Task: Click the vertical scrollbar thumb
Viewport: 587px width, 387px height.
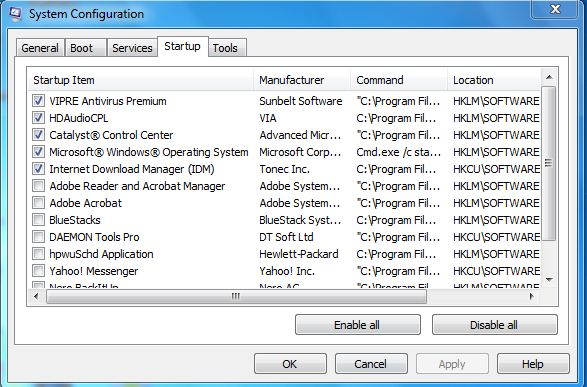Action: (549, 164)
